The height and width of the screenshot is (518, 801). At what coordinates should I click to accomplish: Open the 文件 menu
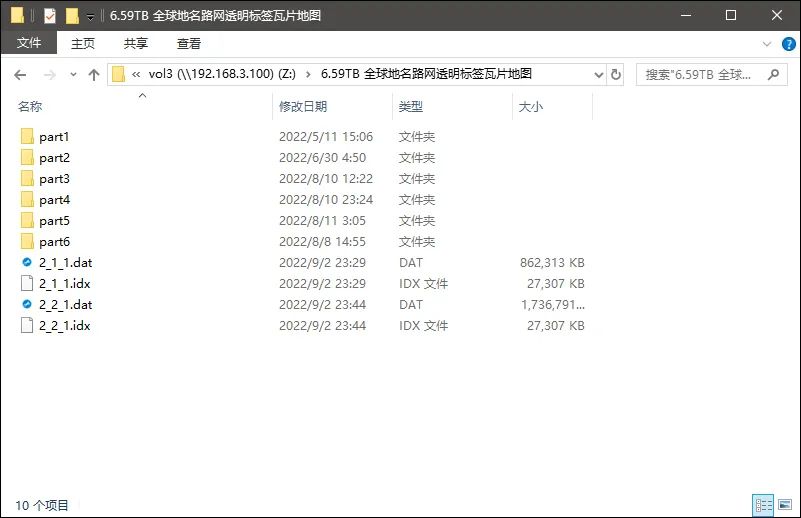point(29,43)
